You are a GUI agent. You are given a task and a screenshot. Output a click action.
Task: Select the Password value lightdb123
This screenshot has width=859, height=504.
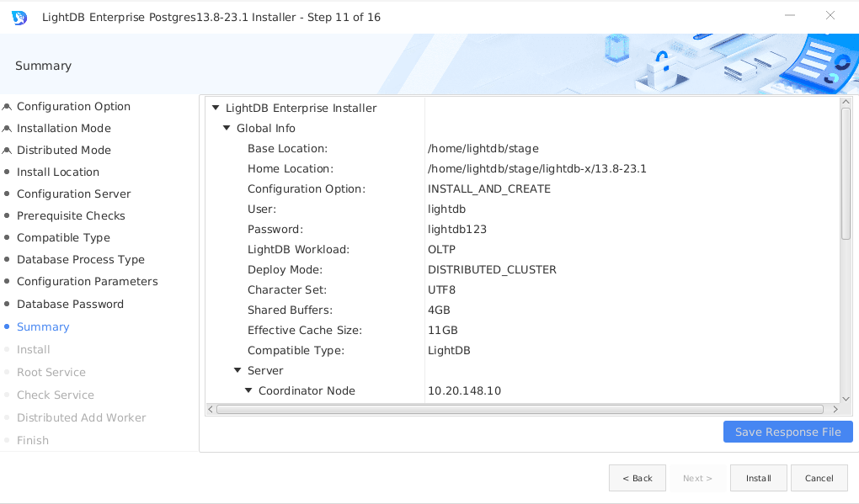tap(457, 230)
